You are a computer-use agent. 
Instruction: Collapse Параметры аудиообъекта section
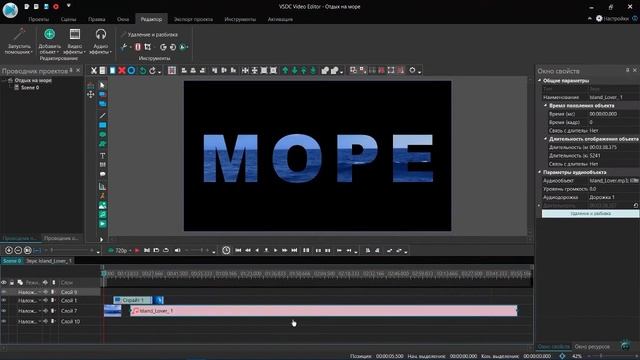[540, 172]
